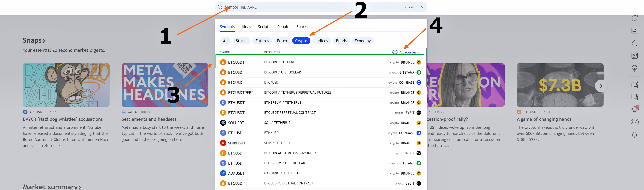Screen dimensions: 644x190
Task: Close the symbol search dialog
Action: (x=422, y=7)
